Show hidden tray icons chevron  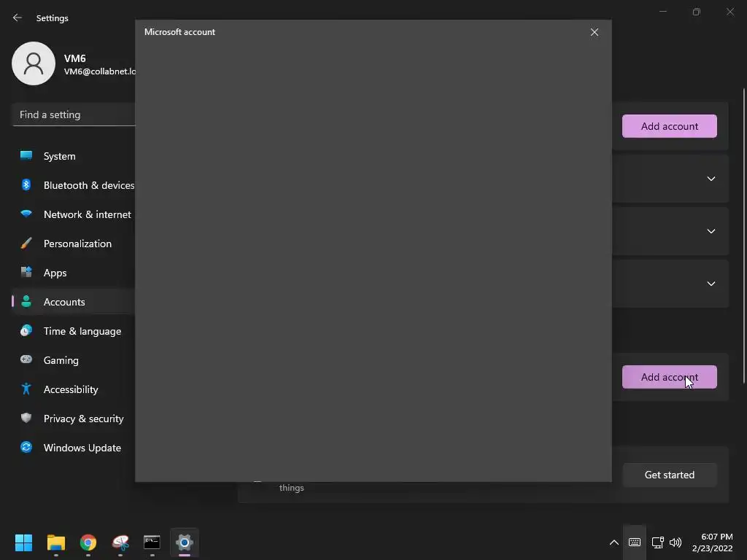pos(614,542)
